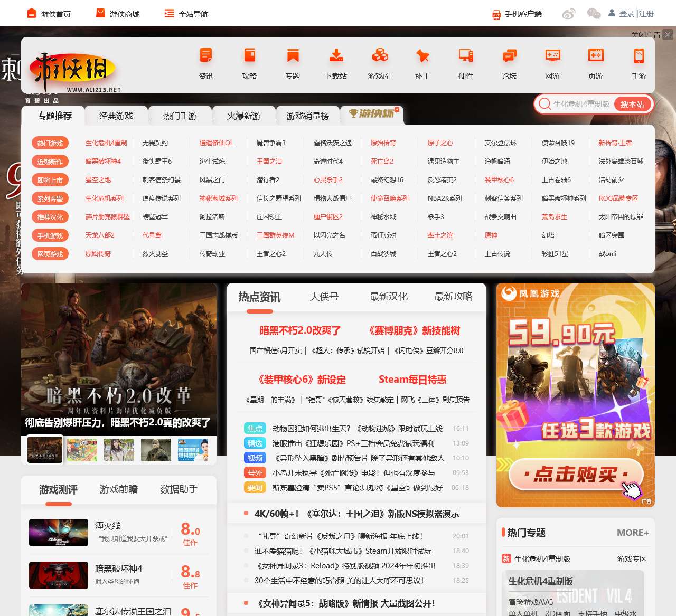Select the 最新攻略 news tab
Screen dimensions: 676x616
coord(453,297)
